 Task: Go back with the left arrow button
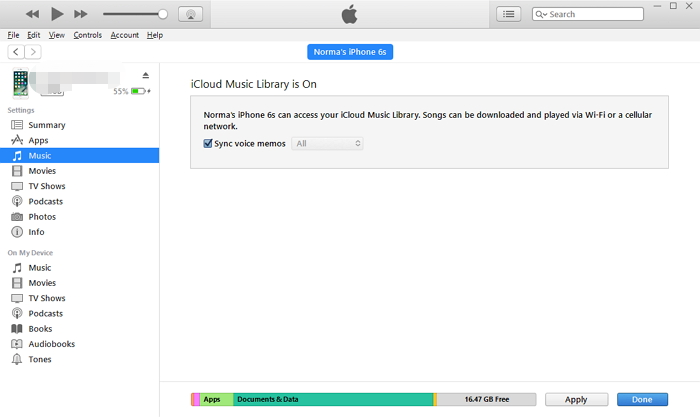(16, 52)
